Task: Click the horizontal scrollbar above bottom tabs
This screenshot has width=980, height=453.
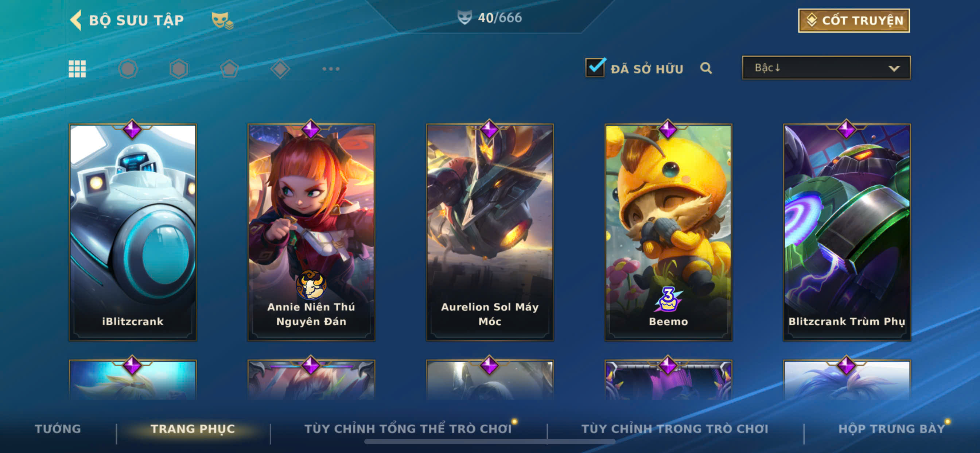Action: coord(490,442)
